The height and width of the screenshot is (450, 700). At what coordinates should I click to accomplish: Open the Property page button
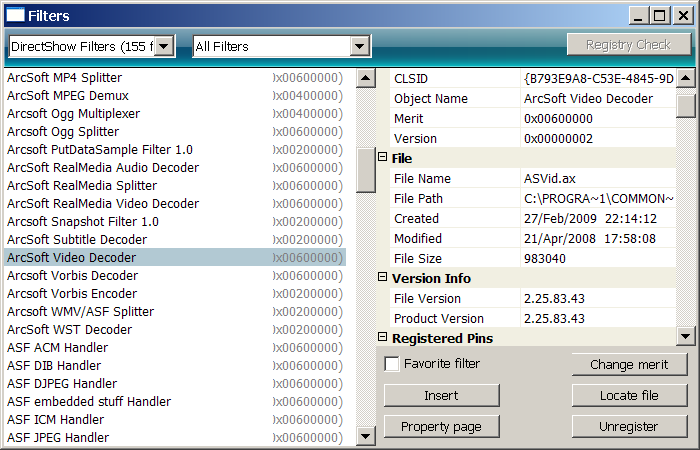pos(442,427)
